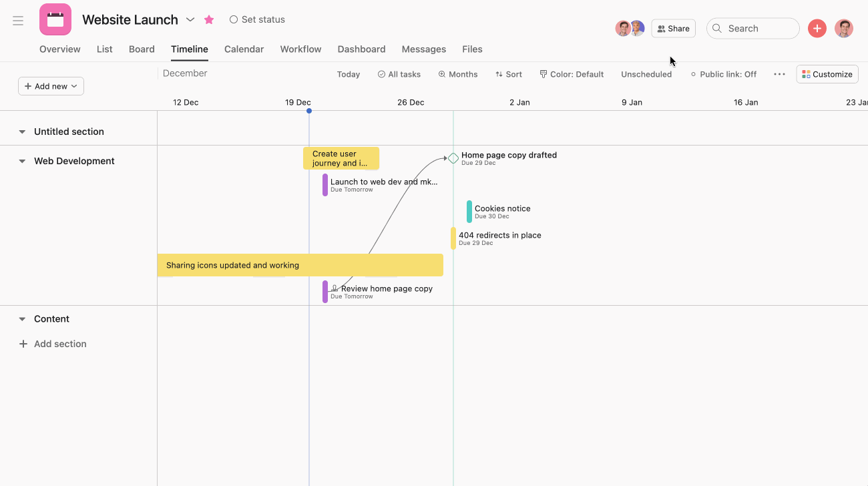Click the attachment icon on Review home page copy
This screenshot has width=868, height=486.
tap(333, 288)
